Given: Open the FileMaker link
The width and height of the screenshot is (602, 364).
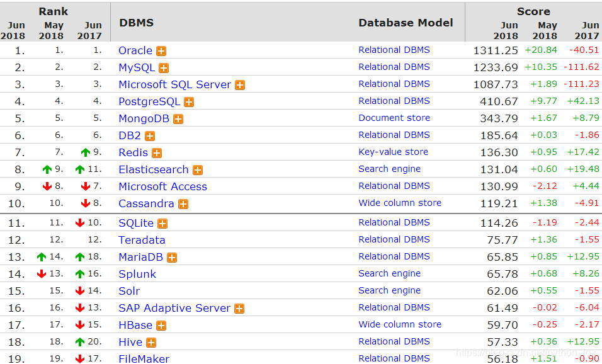Looking at the screenshot, I should coord(144,359).
